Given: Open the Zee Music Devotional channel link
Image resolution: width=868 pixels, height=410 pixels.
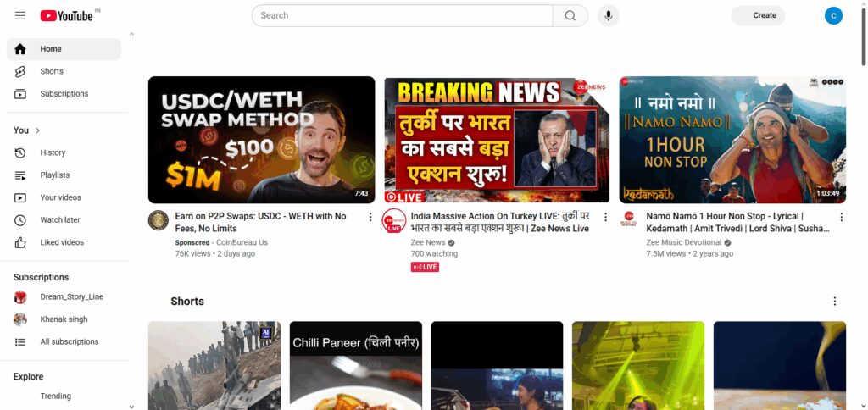Looking at the screenshot, I should [684, 242].
